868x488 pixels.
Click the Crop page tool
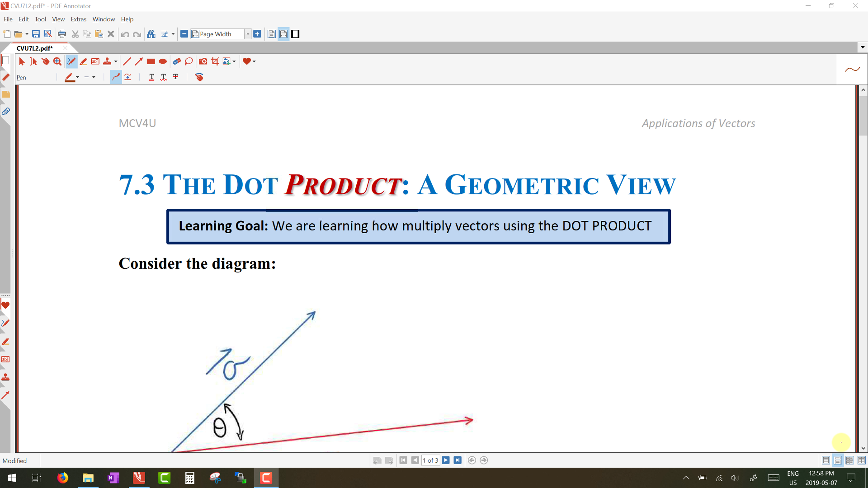point(215,61)
